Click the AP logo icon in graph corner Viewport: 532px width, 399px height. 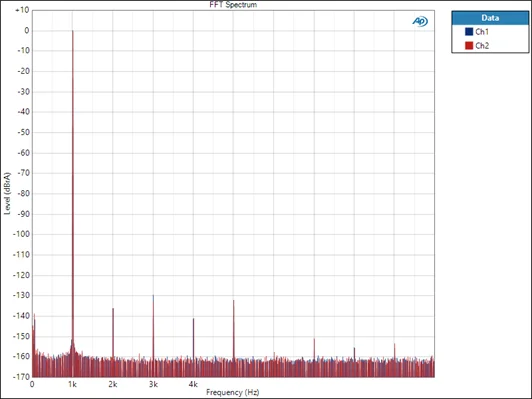point(420,21)
